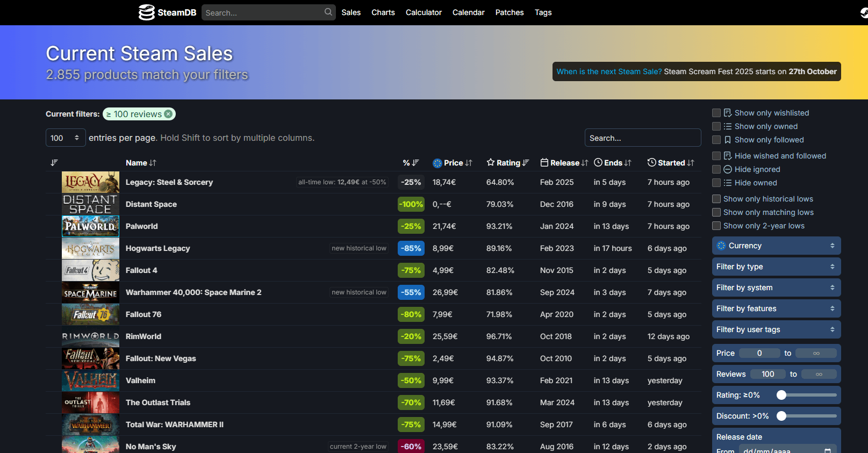Expand the Filter by type dropdown
This screenshot has height=453, width=868.
(x=776, y=267)
